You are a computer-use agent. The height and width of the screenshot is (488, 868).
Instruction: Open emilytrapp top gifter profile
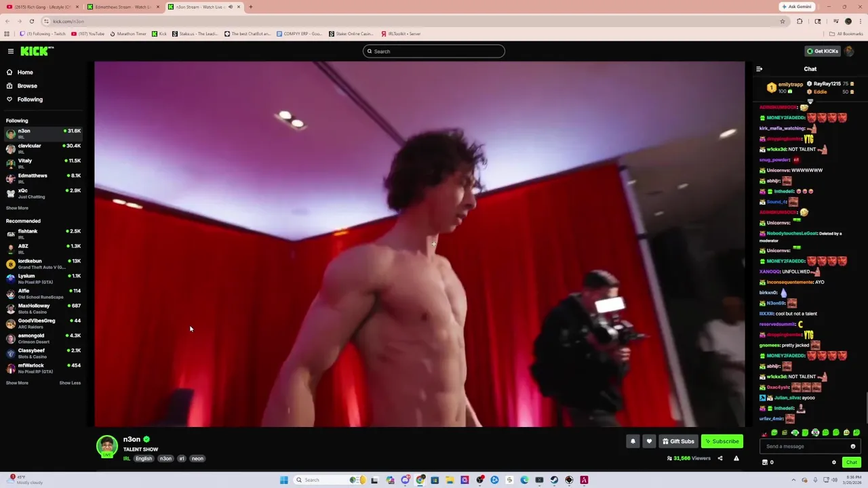[791, 85]
